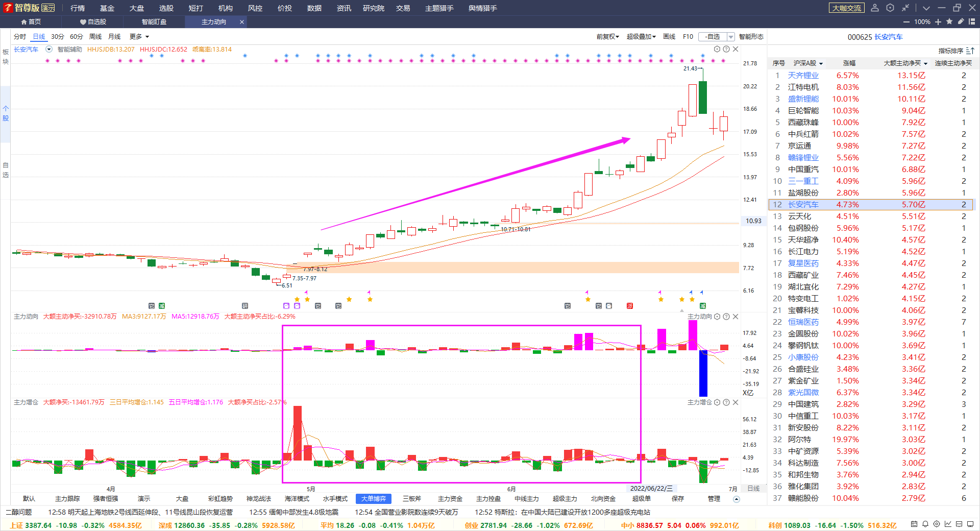Click the 大咖交流 button
The image size is (980, 531).
[847, 8]
